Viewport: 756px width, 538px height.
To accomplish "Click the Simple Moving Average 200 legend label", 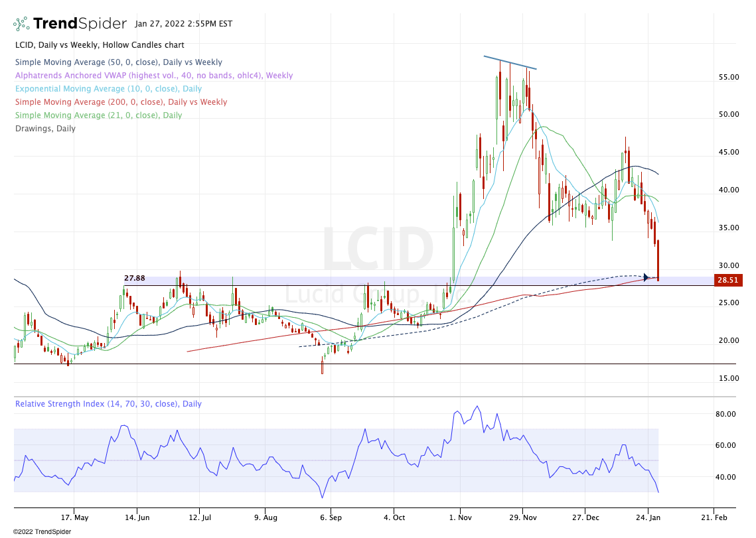I will [121, 102].
